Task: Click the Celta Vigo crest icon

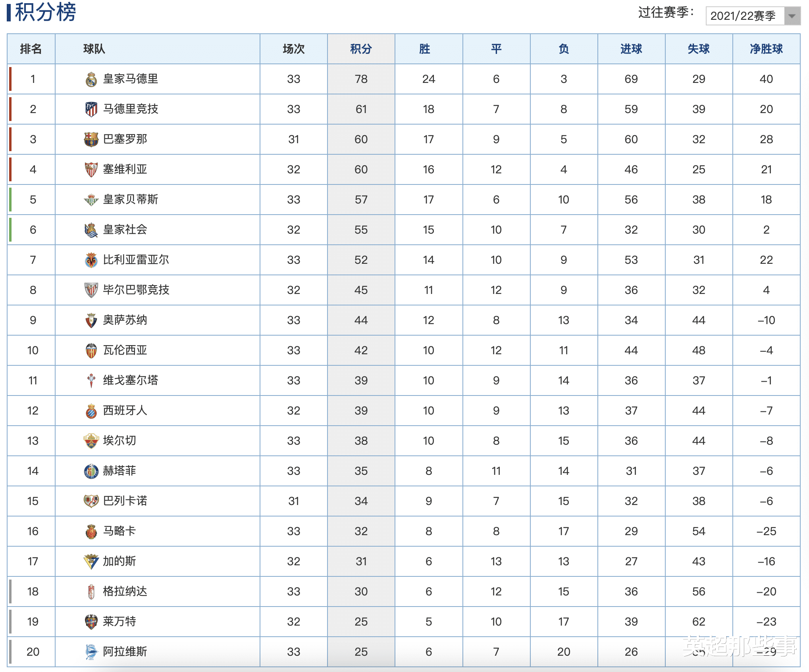Action: [x=91, y=381]
